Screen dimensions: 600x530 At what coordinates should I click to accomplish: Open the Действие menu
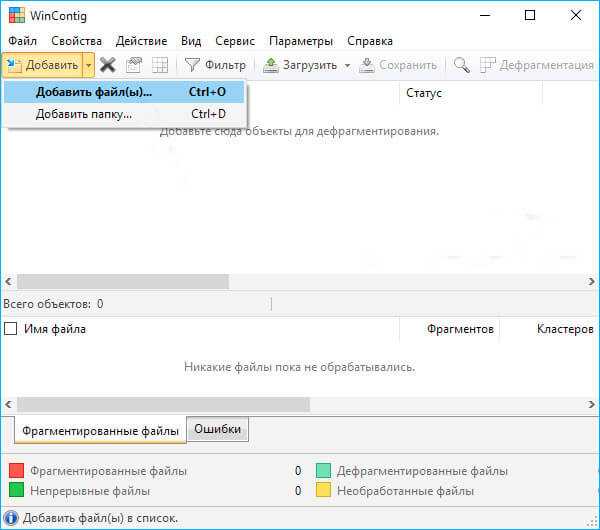(x=142, y=41)
